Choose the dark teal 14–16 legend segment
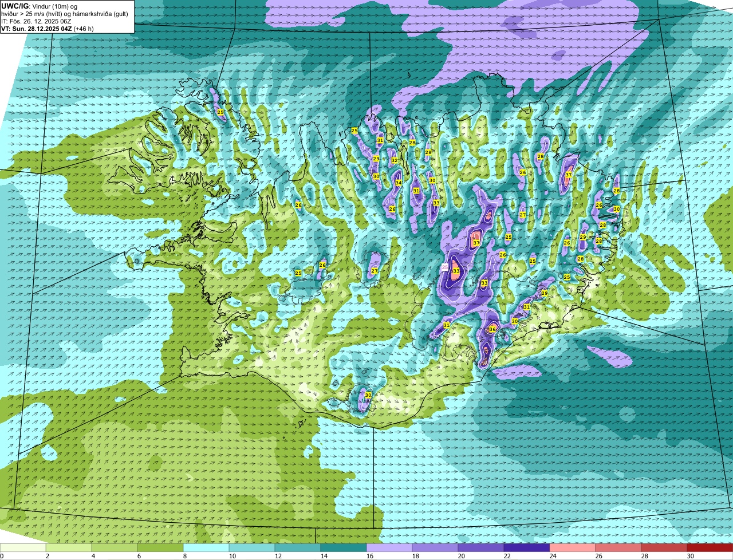This screenshot has width=733, height=560. 344,547
